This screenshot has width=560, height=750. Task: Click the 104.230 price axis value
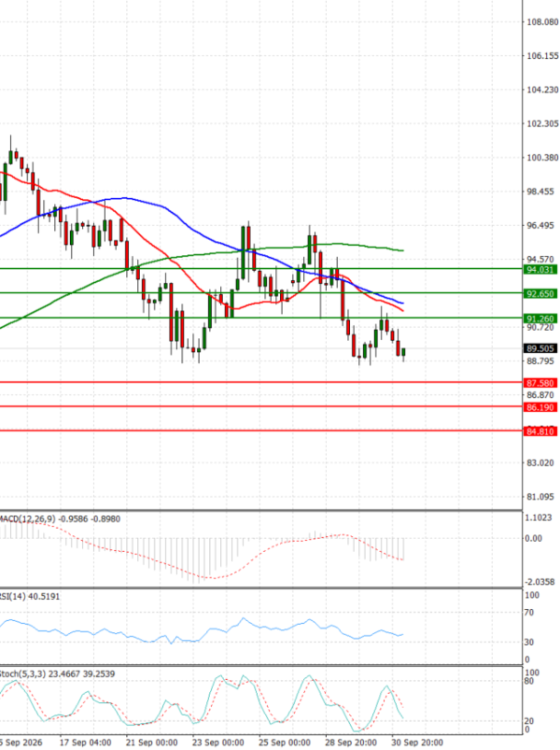pos(542,90)
